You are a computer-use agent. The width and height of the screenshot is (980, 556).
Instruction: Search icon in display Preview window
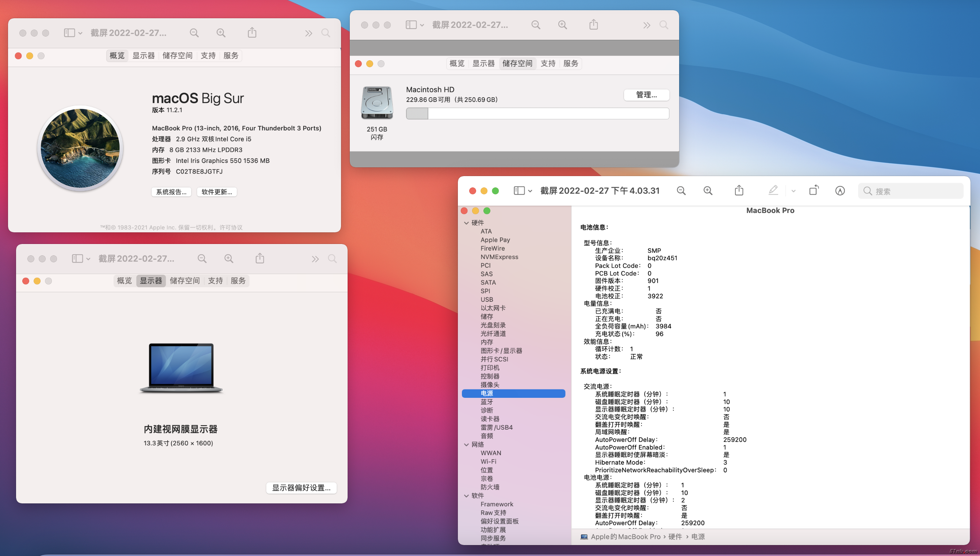tap(332, 259)
